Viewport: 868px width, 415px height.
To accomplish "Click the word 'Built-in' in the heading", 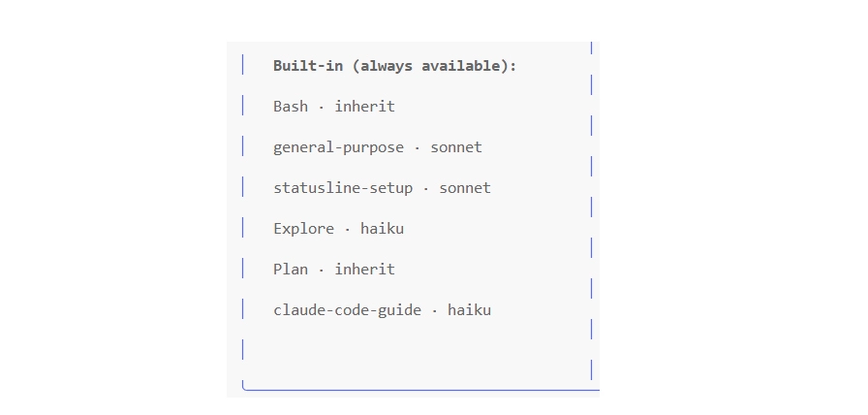I will point(308,66).
